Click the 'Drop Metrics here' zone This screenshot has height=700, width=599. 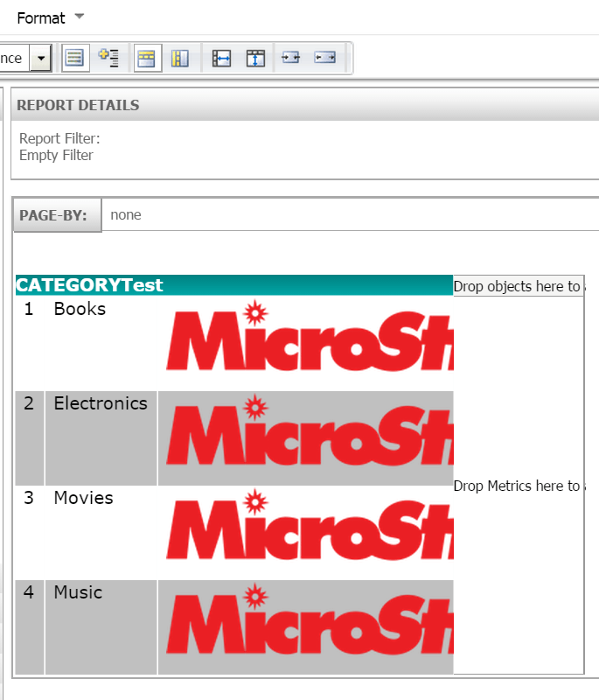click(519, 486)
